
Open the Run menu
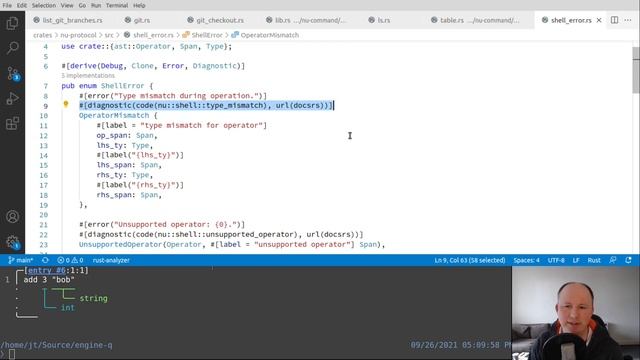tap(96, 5)
